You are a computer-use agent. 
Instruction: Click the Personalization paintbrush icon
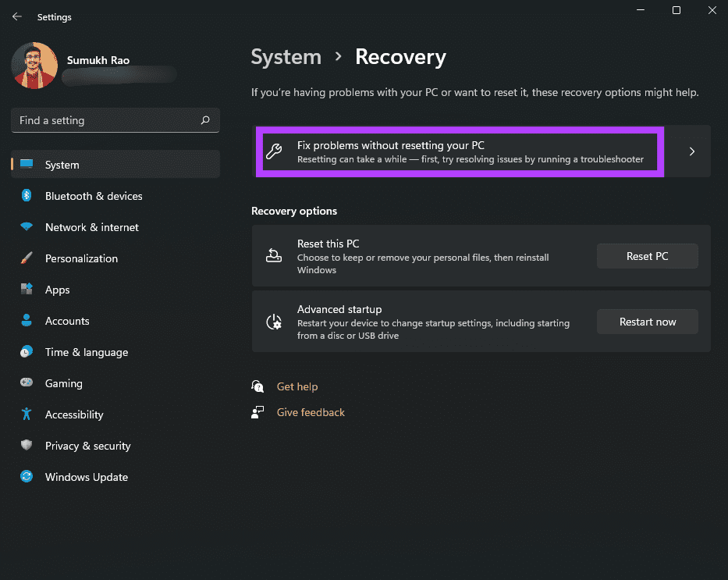tap(27, 258)
